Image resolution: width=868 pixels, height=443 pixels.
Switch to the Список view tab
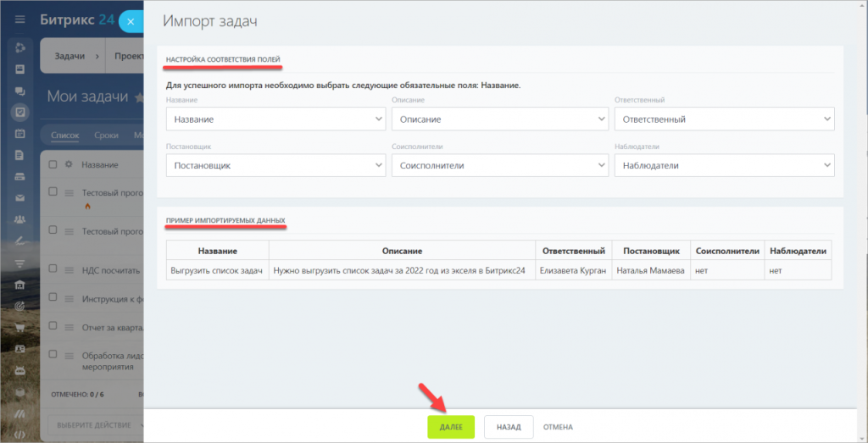64,135
